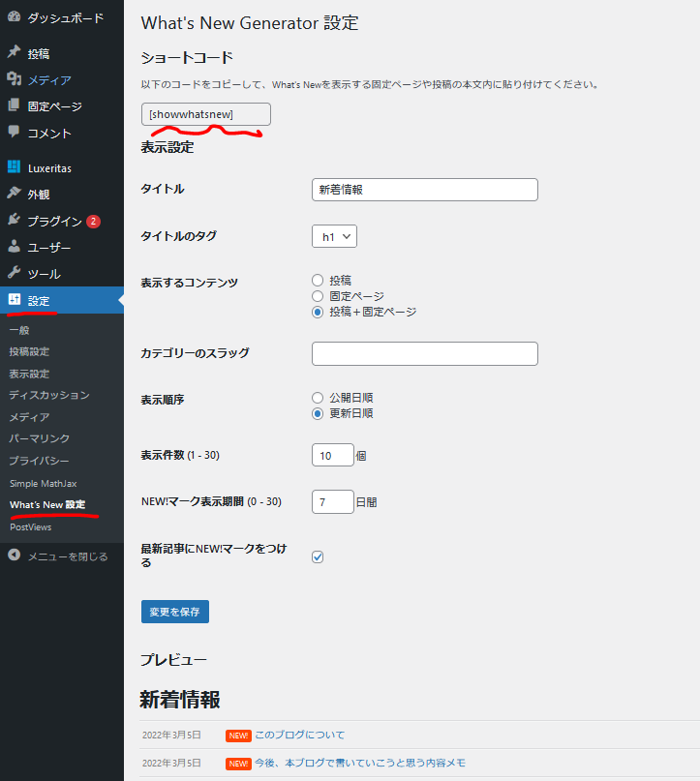Click the 変更を保存 save button
This screenshot has width=700, height=781.
pos(175,612)
